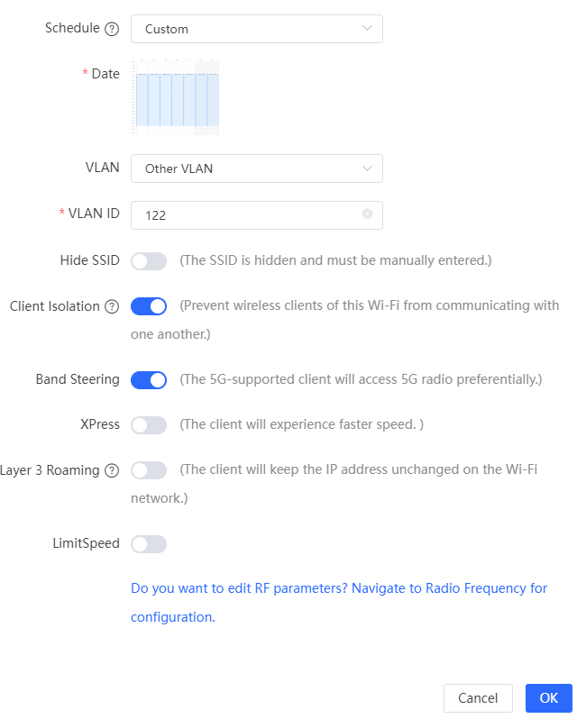Viewport: 586px width, 728px height.
Task: Click the Client Isolation help icon
Action: tap(112, 306)
